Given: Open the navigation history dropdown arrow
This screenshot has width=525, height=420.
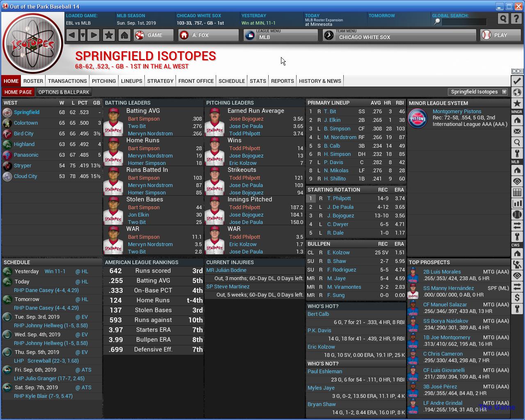Looking at the screenshot, I should (x=83, y=35).
